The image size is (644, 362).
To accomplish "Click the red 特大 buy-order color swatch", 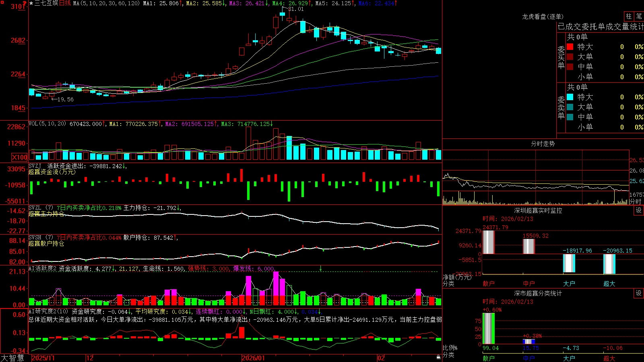I will click(x=570, y=47).
